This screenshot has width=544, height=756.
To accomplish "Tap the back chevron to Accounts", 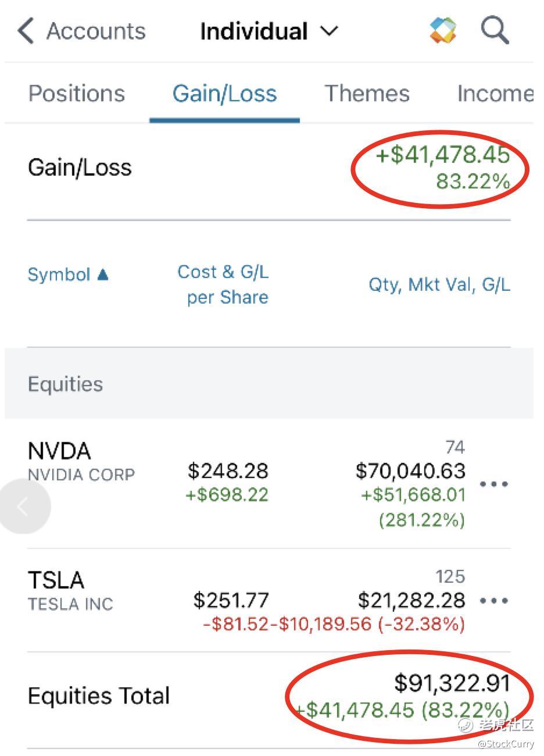I will (26, 31).
